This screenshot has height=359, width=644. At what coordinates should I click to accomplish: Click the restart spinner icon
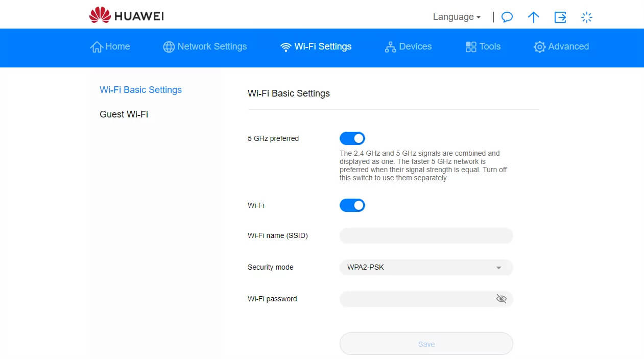point(587,17)
